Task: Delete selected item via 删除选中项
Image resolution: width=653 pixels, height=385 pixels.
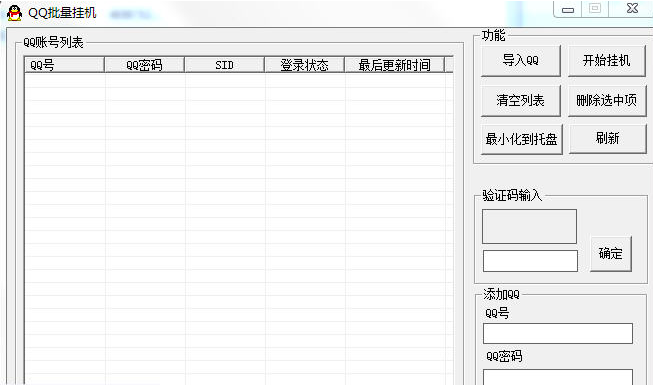Action: (x=606, y=100)
